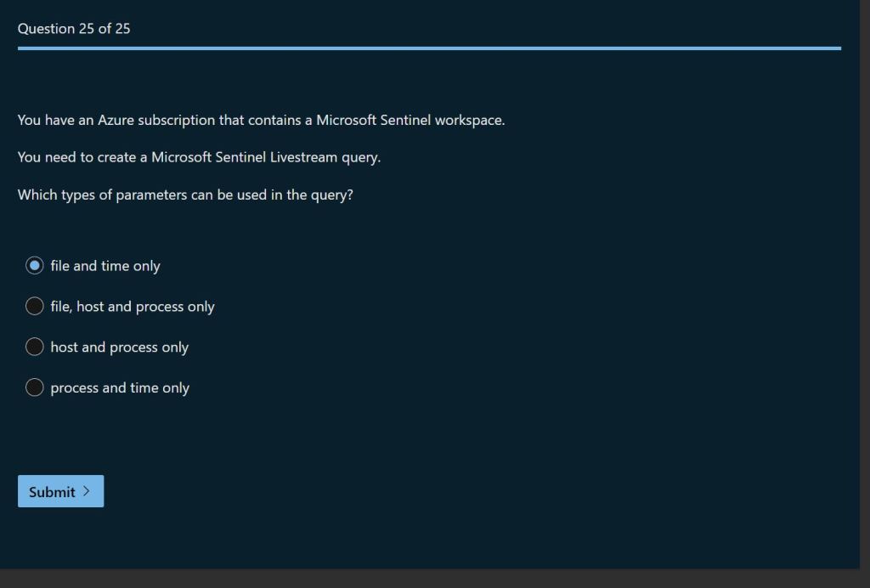
Task: Mark the "process and time only" radio button
Action: (35, 387)
